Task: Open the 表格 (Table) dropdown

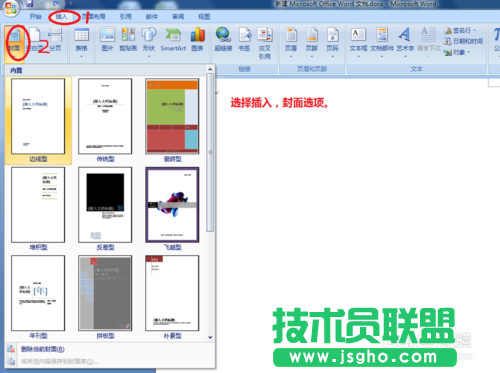Action: coord(81,43)
